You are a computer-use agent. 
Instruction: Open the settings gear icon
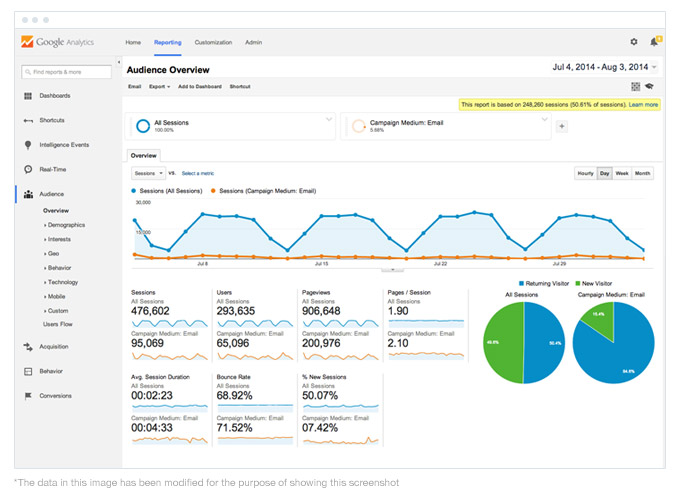tap(634, 42)
